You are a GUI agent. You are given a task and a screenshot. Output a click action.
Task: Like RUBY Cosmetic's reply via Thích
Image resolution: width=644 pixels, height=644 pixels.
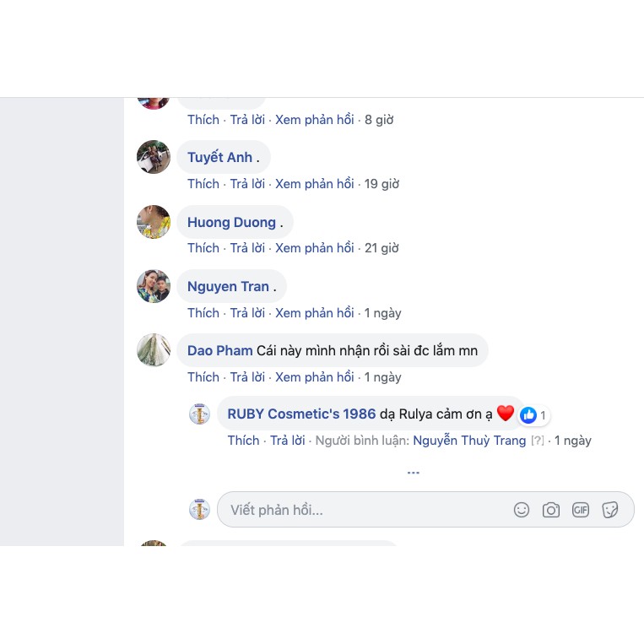coord(244,441)
